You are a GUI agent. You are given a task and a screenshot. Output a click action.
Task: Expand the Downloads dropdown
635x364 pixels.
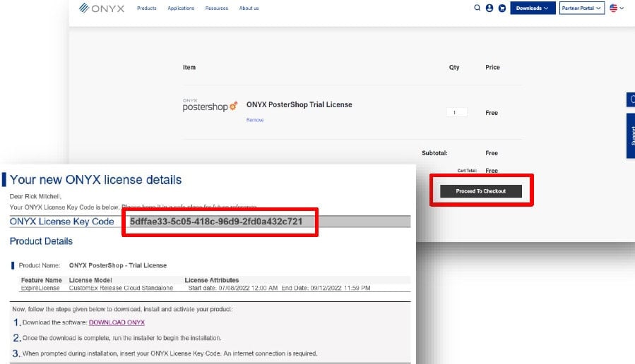click(x=531, y=8)
